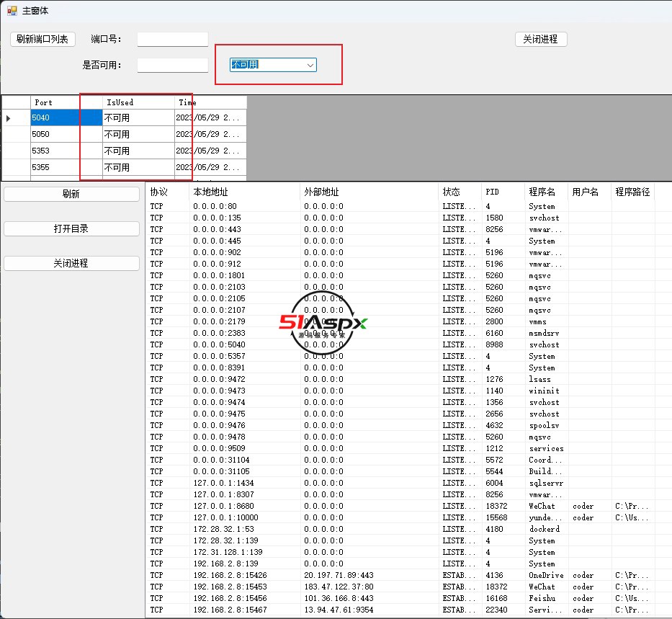Image resolution: width=672 pixels, height=619 pixels.
Task: Click the 用户名 column header
Action: (589, 192)
